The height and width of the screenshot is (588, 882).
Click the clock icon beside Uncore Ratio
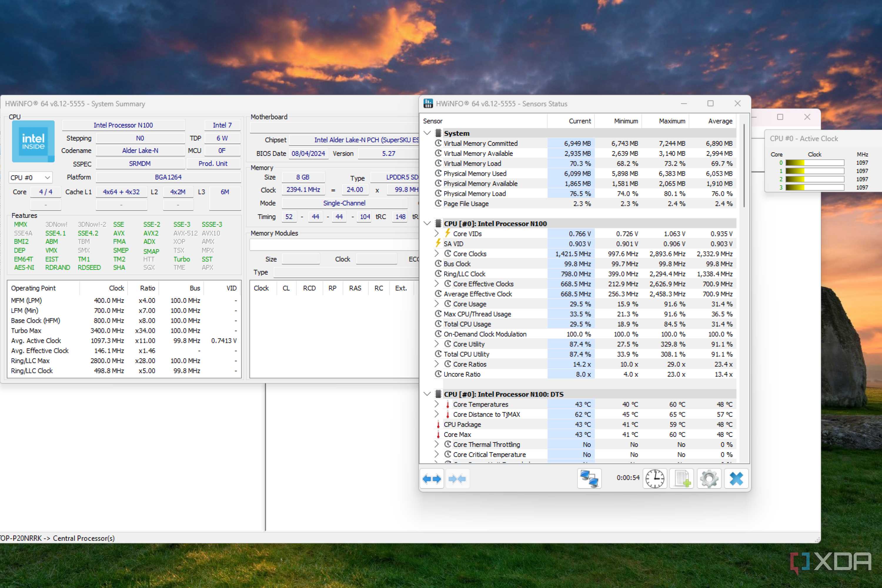[x=438, y=374]
